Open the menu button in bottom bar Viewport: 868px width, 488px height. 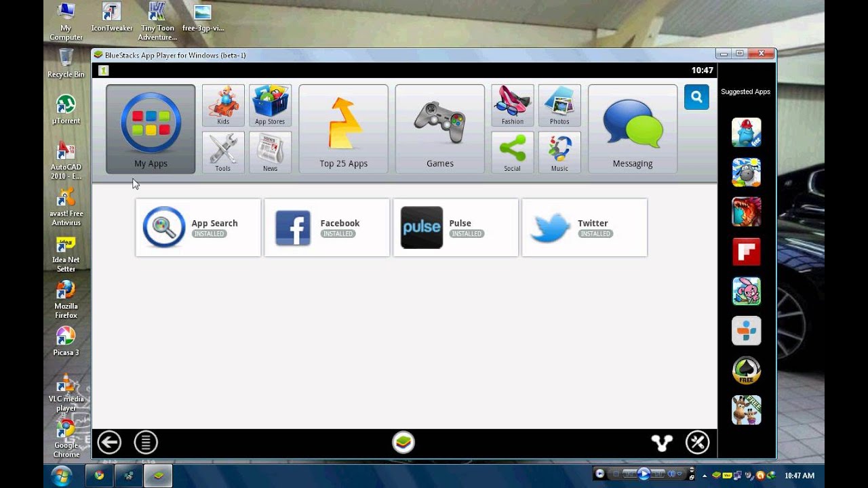[x=146, y=443]
